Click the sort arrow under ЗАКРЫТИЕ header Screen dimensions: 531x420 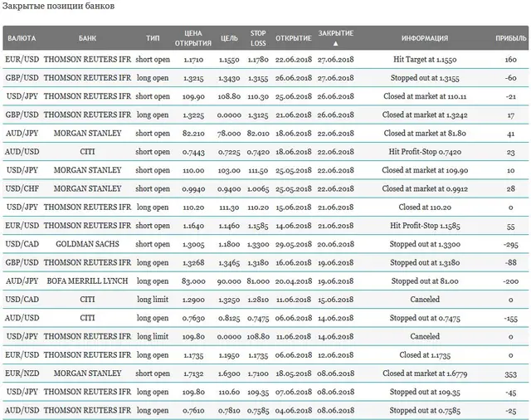click(x=335, y=44)
